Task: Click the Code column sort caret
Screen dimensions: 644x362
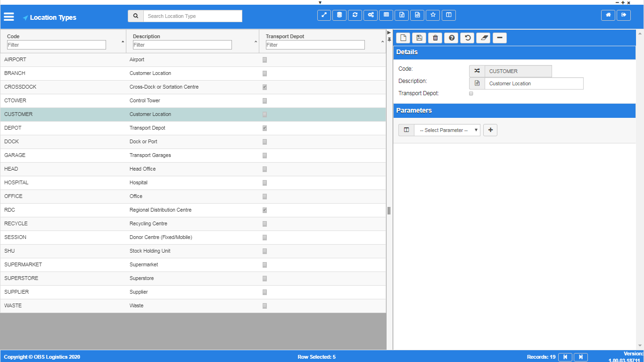Action: [123, 42]
